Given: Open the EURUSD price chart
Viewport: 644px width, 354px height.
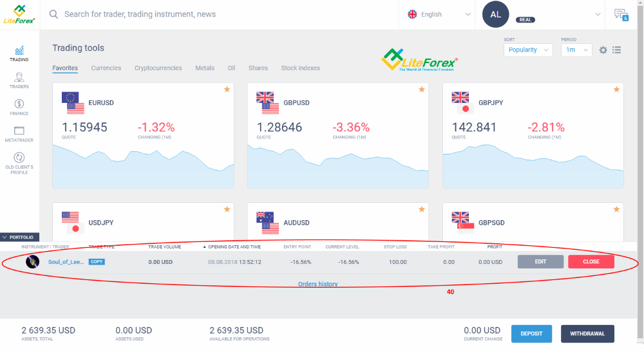Looking at the screenshot, I should pos(144,166).
